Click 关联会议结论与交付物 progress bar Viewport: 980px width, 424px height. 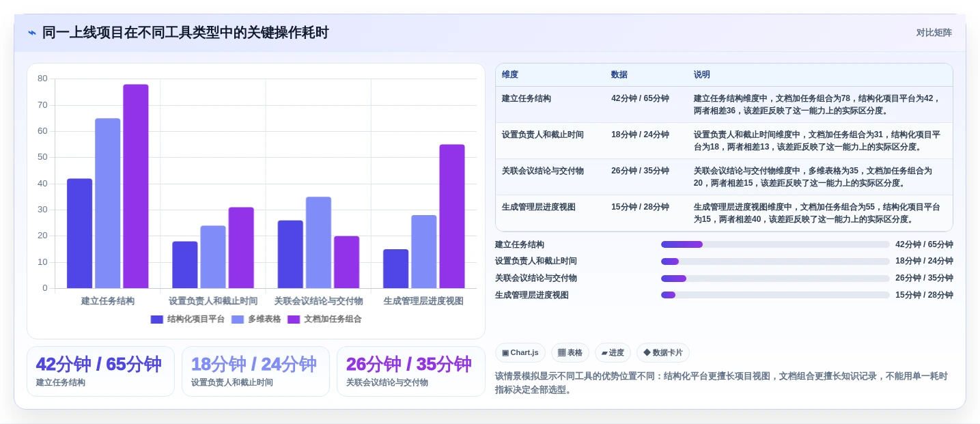(x=775, y=279)
